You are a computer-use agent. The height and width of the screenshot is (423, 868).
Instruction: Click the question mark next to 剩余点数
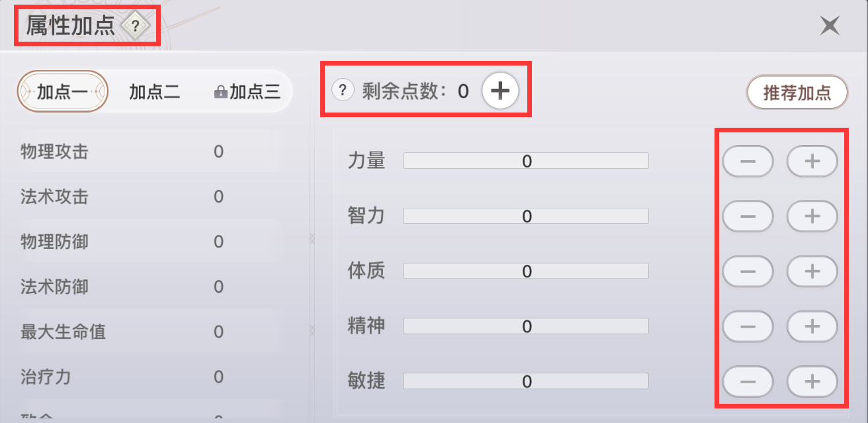point(342,91)
